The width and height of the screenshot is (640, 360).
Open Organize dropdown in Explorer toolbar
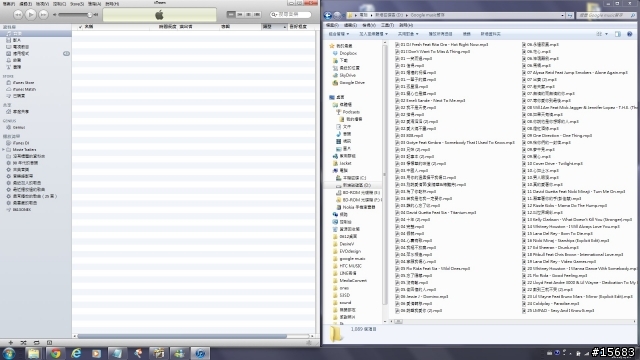[x=338, y=34]
